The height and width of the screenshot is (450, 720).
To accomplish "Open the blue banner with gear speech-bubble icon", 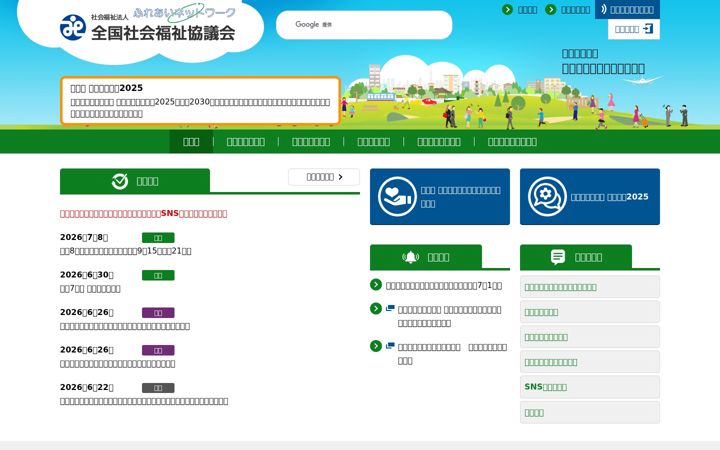I will point(590,197).
